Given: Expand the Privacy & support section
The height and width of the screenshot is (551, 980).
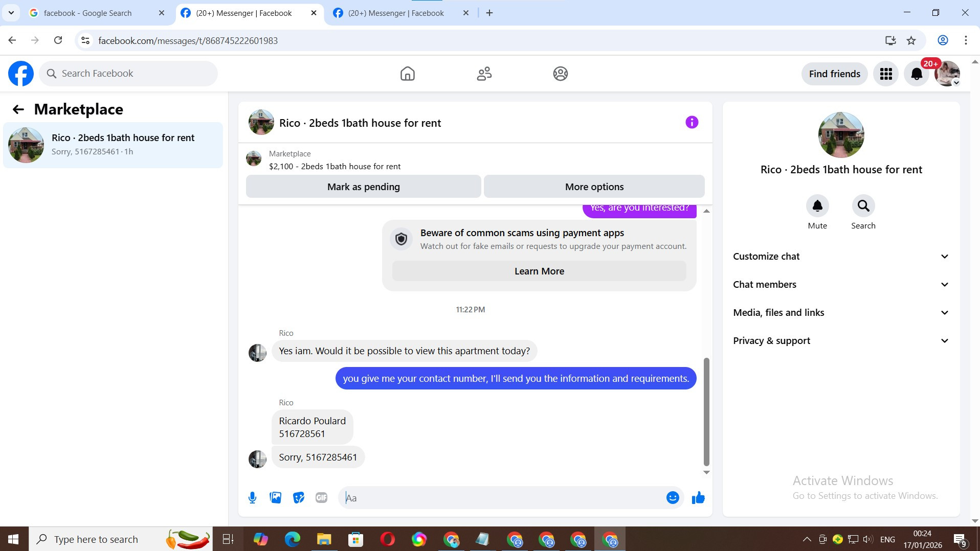Looking at the screenshot, I should click(x=841, y=341).
